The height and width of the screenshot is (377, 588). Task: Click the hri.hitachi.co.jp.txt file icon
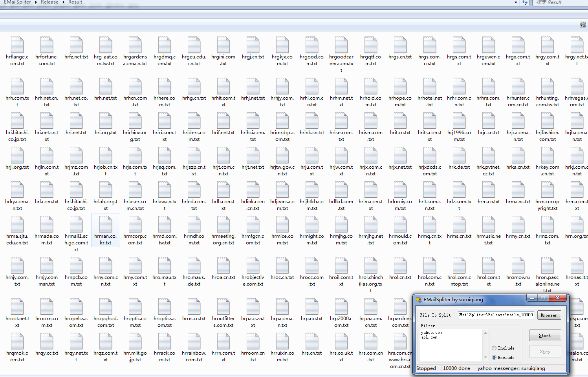coord(17,120)
